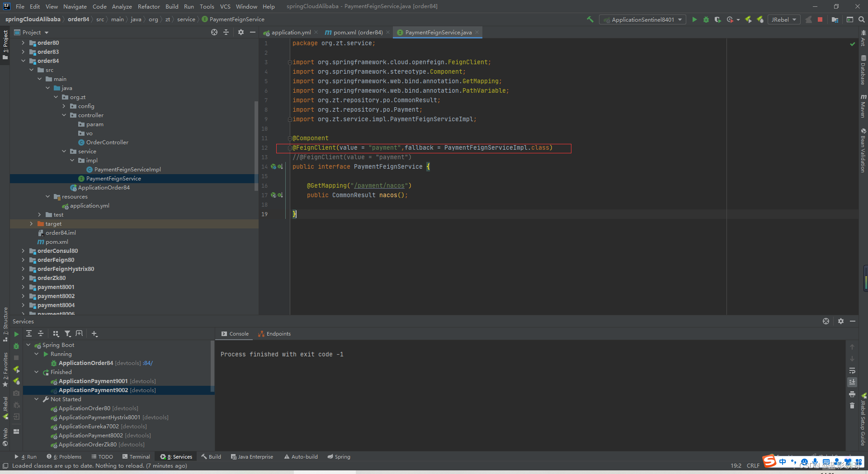The height and width of the screenshot is (474, 868).
Task: Click Add Service plus icon
Action: 94,334
